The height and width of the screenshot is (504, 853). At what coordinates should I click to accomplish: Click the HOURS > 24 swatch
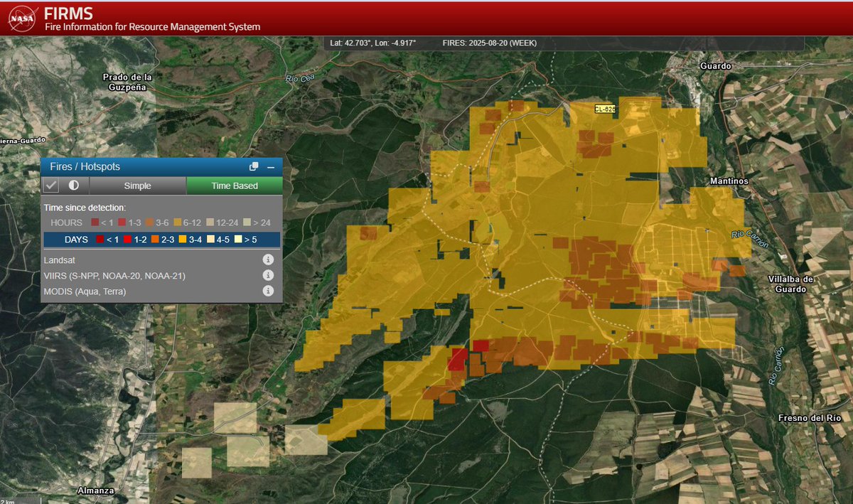[x=247, y=222]
